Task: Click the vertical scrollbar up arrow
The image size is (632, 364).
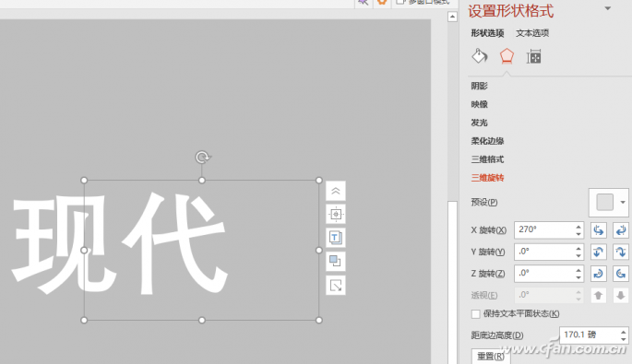Action: [452, 17]
